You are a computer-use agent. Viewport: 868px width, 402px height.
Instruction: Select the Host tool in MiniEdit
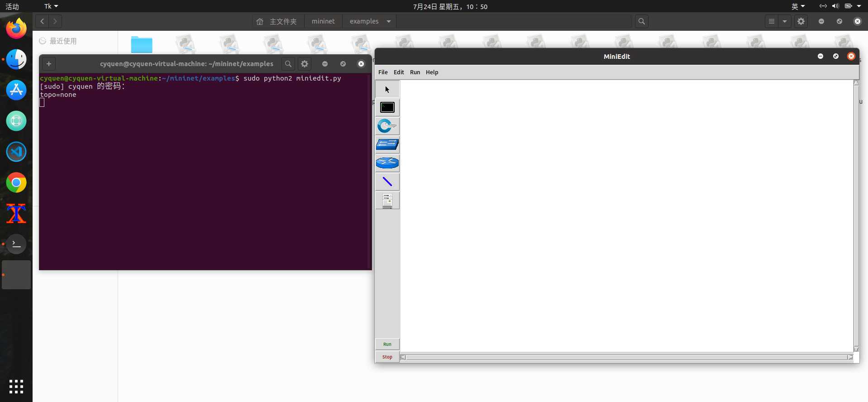(x=387, y=108)
